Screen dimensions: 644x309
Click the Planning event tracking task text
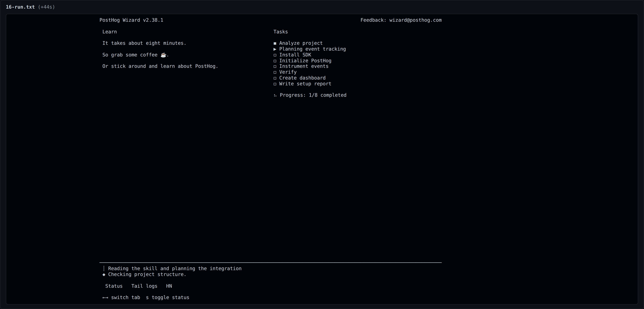pyautogui.click(x=313, y=49)
